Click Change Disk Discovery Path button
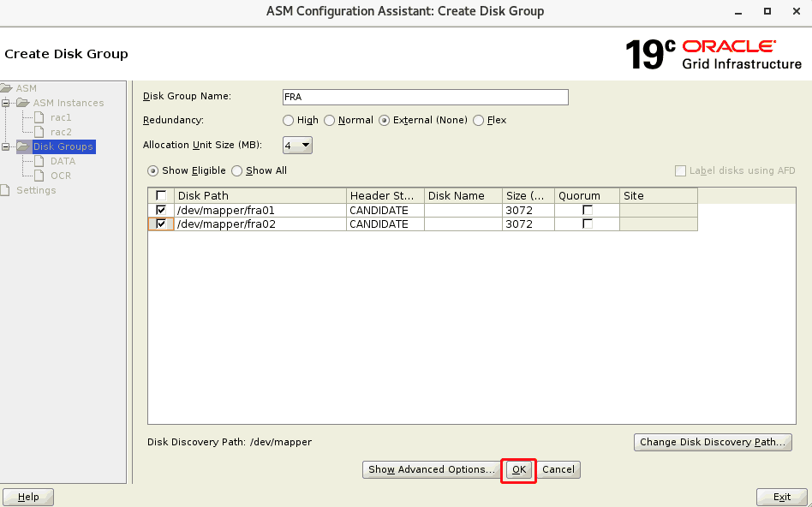This screenshot has width=812, height=507. pyautogui.click(x=713, y=442)
